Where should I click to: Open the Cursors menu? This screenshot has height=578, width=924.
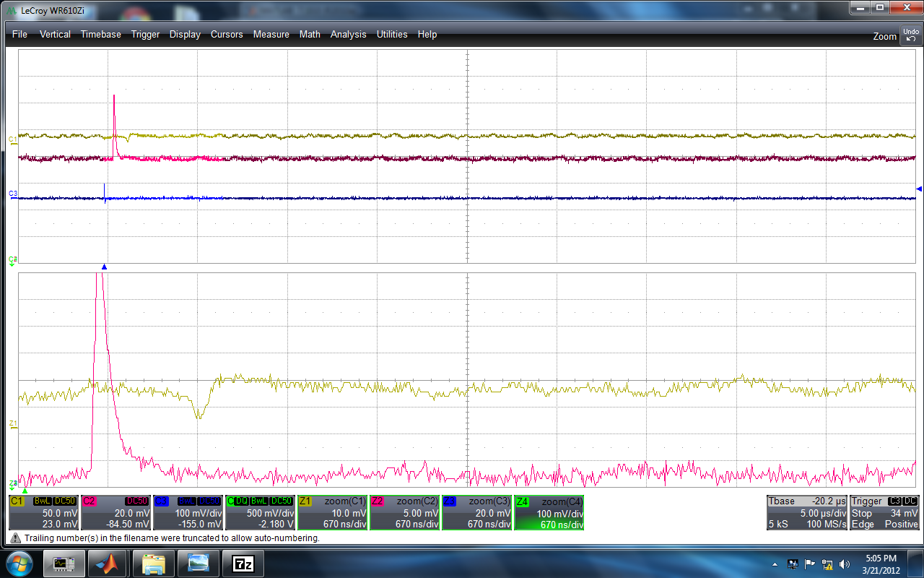(x=227, y=34)
